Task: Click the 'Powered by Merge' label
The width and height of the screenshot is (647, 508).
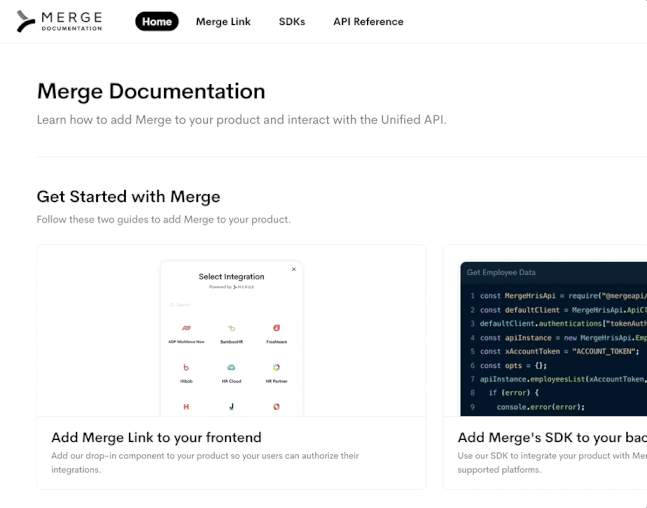Action: 231,287
